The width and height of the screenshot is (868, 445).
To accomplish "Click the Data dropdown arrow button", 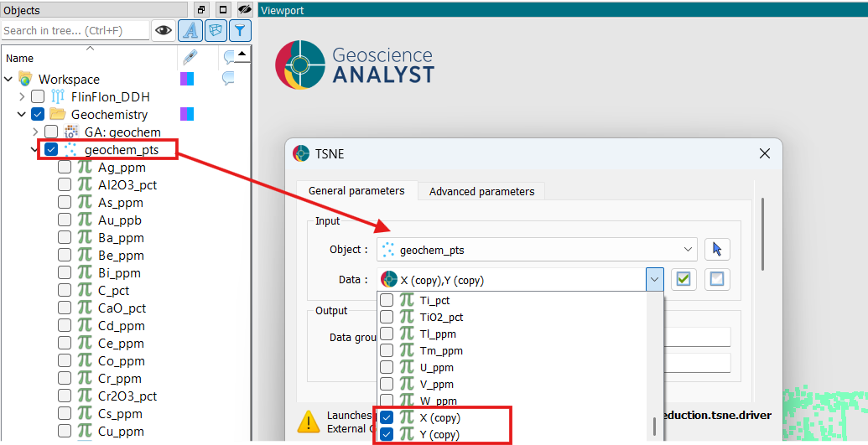I will (x=654, y=280).
